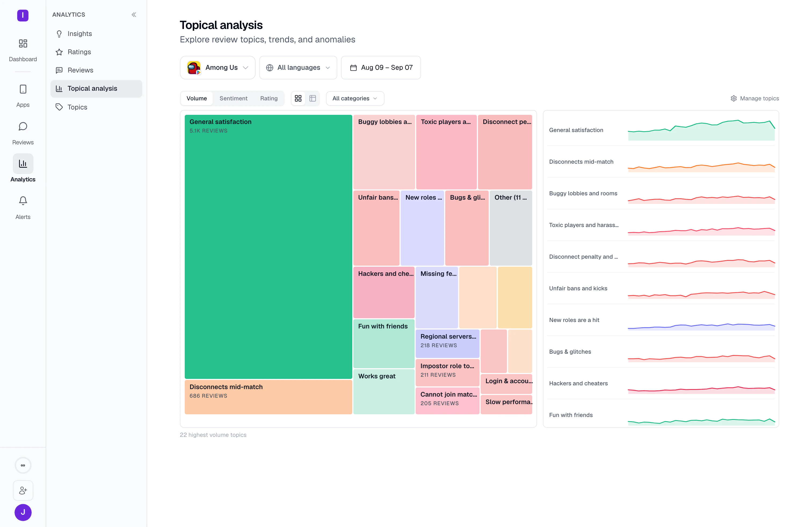Open Login & account treemap tile

pos(506,384)
